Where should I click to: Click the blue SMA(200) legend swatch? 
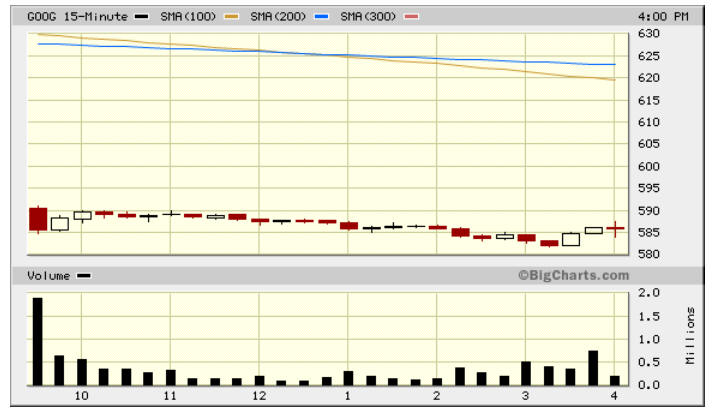pos(321,17)
